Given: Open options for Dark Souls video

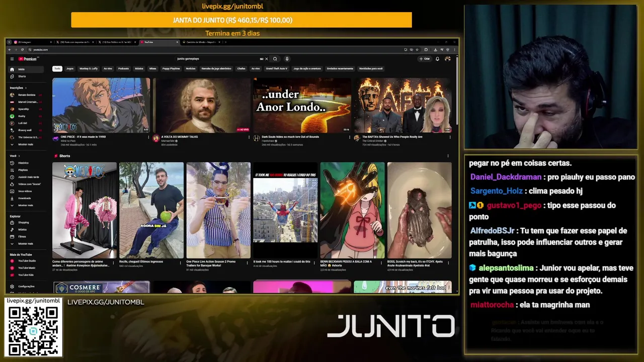Looking at the screenshot, I should pos(350,137).
